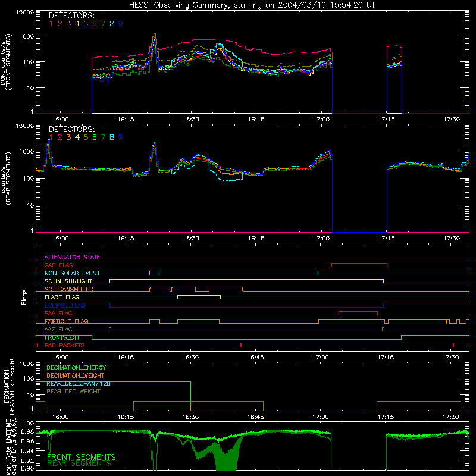Image resolution: width=476 pixels, height=476 pixels.
Task: Click the red BAD_PACKETS spike near 16:41
Action: tap(241, 345)
